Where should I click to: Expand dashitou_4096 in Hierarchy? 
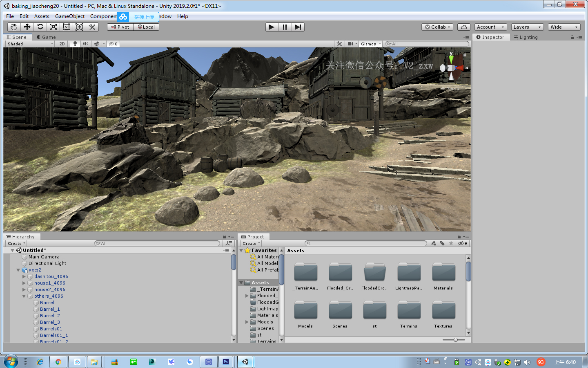(24, 276)
